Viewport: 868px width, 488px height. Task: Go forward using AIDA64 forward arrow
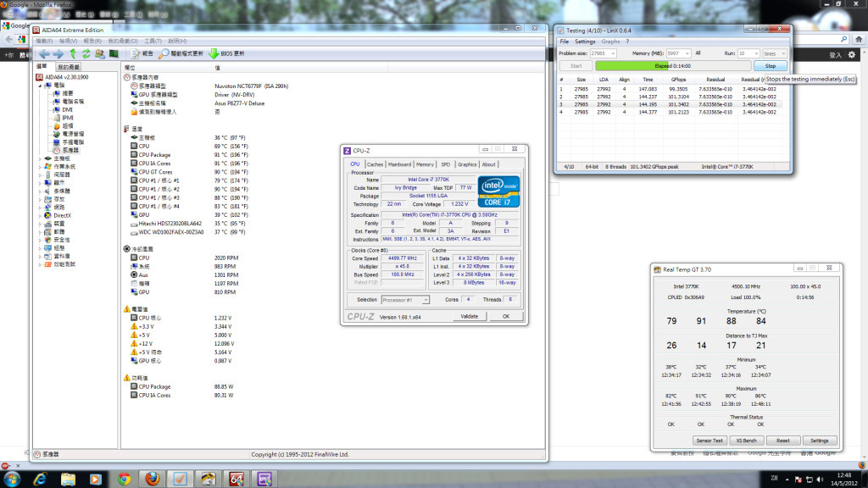click(58, 53)
